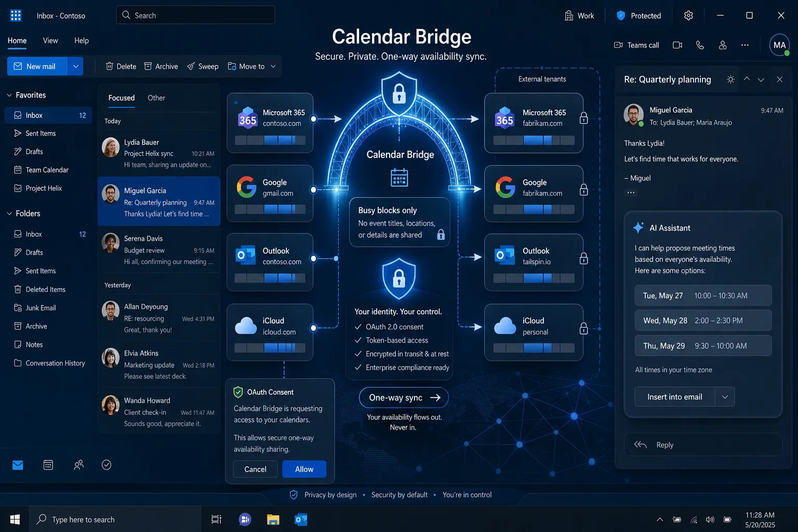The height and width of the screenshot is (532, 798).
Task: Toggle lock on Google fabrikam.com
Action: (584, 189)
